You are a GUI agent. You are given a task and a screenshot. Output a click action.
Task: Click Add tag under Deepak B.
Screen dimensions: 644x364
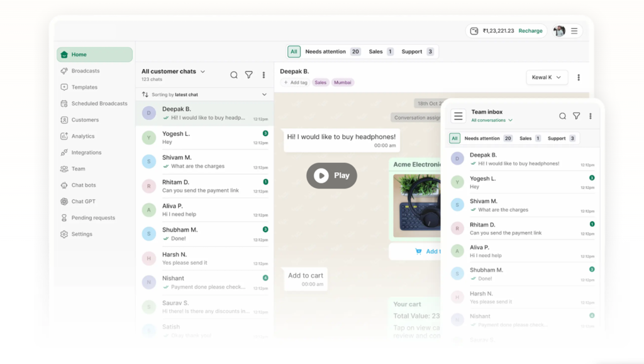click(x=296, y=82)
